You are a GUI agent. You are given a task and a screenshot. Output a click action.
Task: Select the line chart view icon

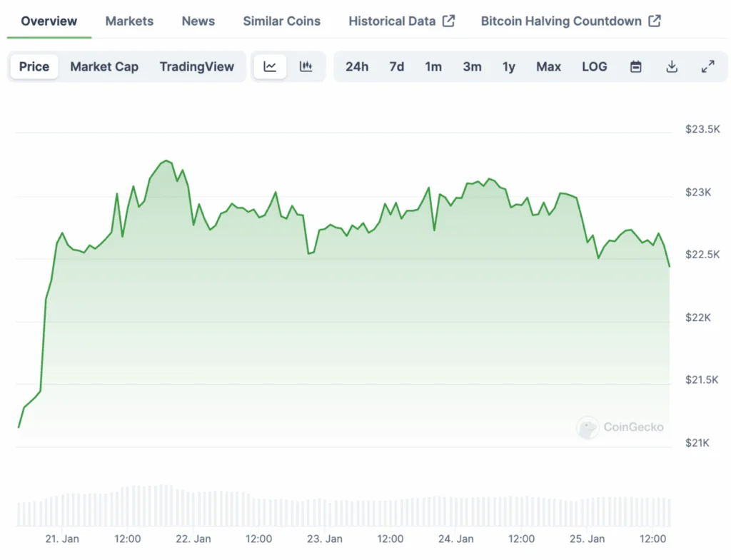click(270, 66)
